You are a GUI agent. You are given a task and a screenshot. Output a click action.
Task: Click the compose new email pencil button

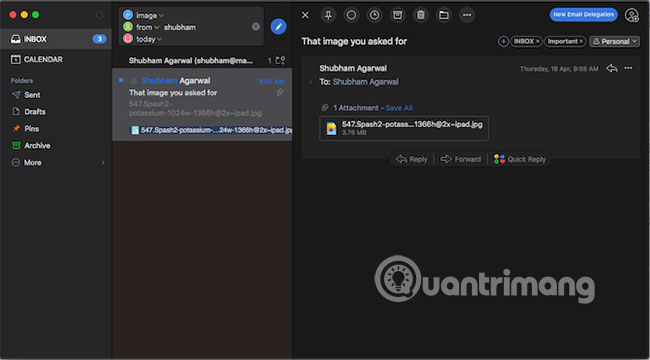coord(279,27)
